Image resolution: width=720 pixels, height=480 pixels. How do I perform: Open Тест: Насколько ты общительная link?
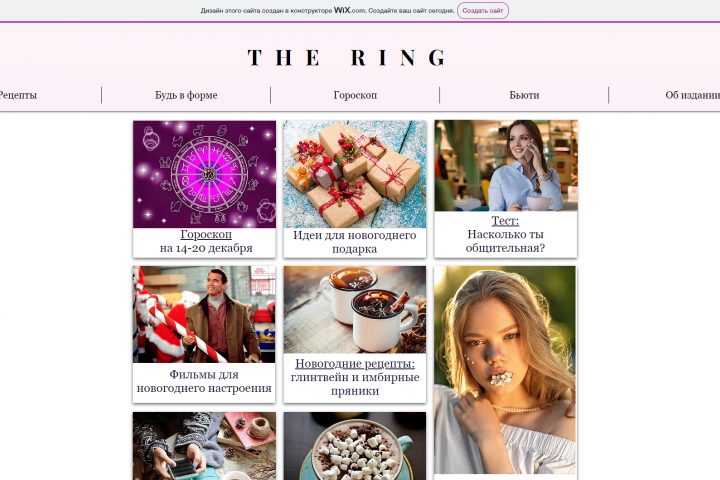(x=505, y=234)
